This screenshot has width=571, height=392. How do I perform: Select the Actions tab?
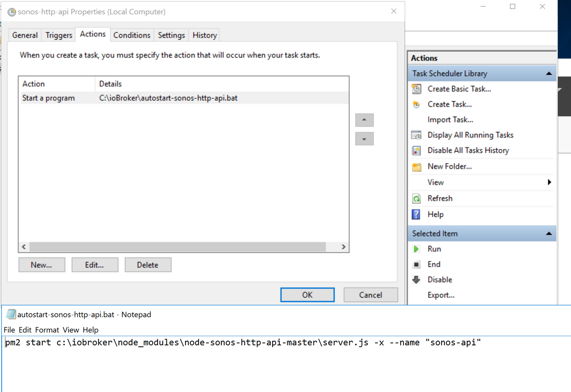93,34
